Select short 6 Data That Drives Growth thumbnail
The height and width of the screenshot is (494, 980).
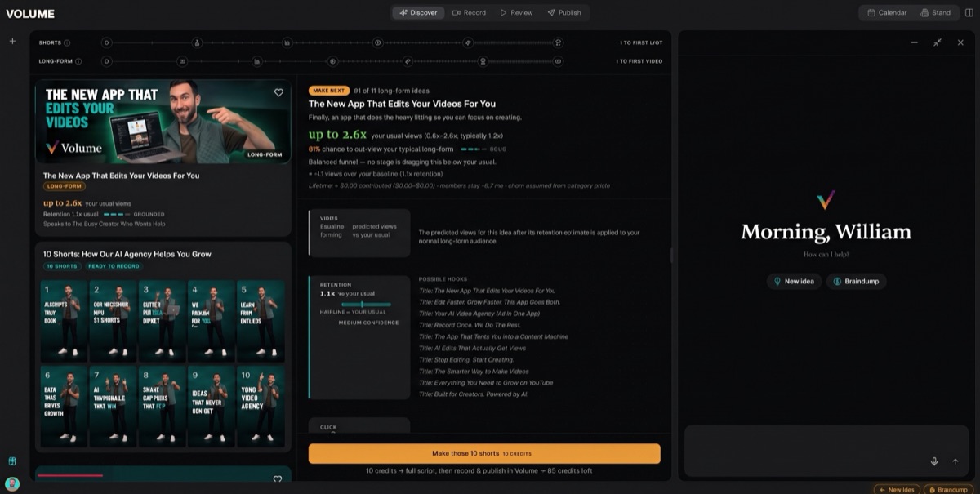pyautogui.click(x=64, y=405)
